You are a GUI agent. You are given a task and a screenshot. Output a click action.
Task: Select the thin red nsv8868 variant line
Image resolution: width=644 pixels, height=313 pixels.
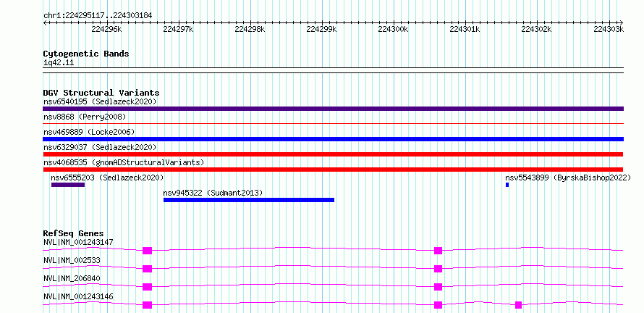coord(333,123)
